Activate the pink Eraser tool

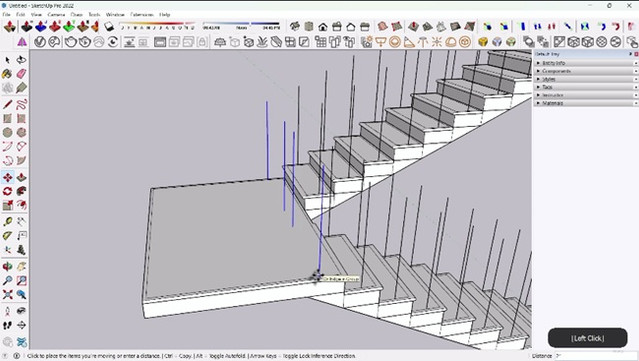pyautogui.click(x=21, y=74)
